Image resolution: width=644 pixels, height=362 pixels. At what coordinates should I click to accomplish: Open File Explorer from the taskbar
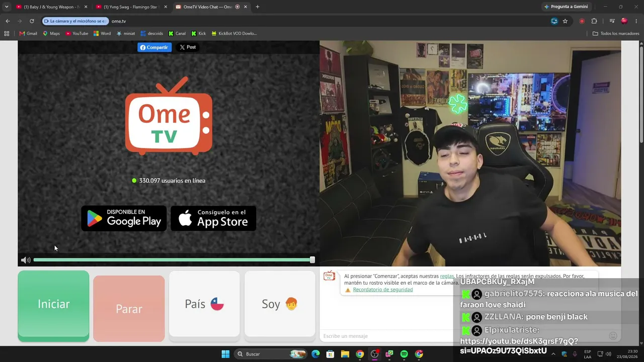click(x=345, y=354)
